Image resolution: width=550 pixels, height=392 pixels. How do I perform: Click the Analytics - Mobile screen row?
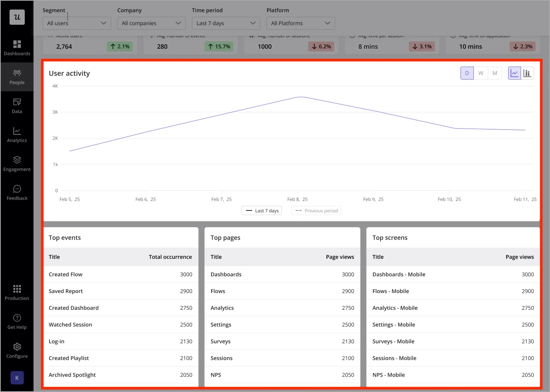click(453, 308)
